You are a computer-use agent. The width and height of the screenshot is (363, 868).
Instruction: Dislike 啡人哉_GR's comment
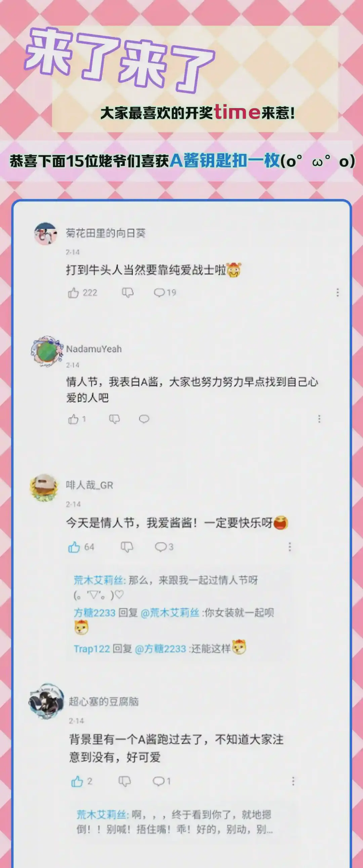(127, 547)
